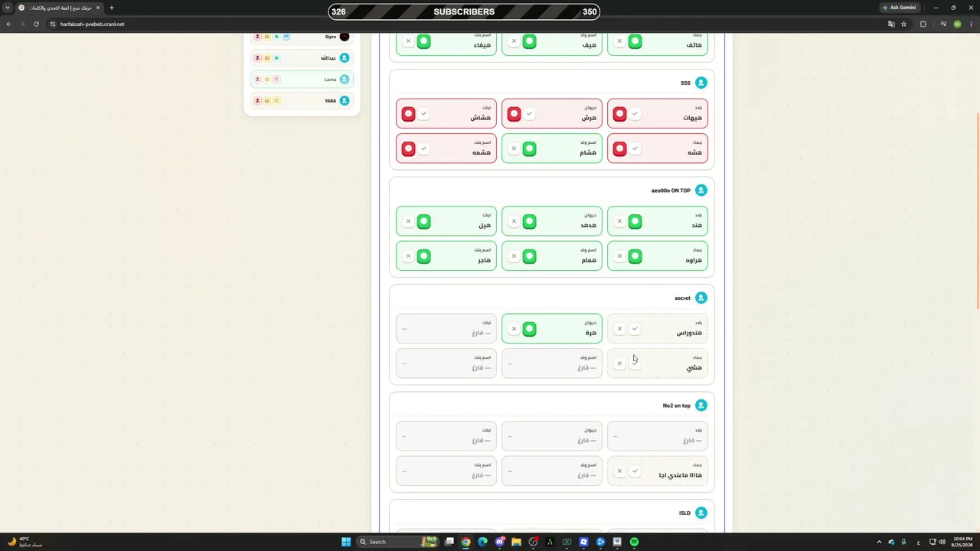Approve the answer هشي with the check button
This screenshot has height=551, width=980.
point(635,364)
